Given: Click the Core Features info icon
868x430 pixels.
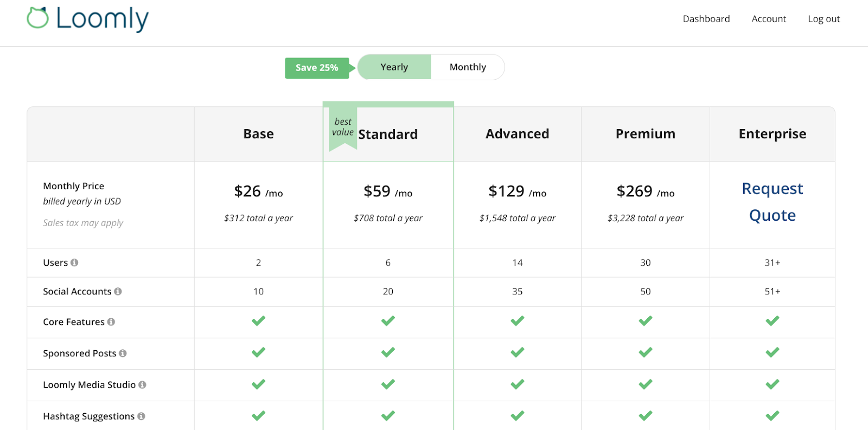Looking at the screenshot, I should [x=111, y=322].
